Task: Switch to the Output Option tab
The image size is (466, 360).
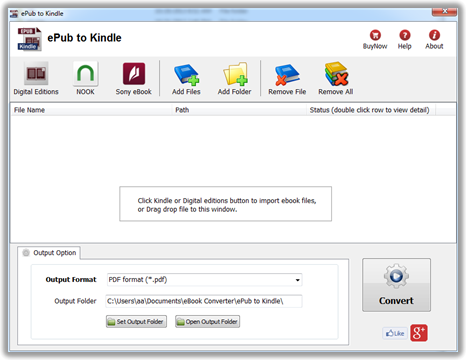Action: tap(49, 253)
